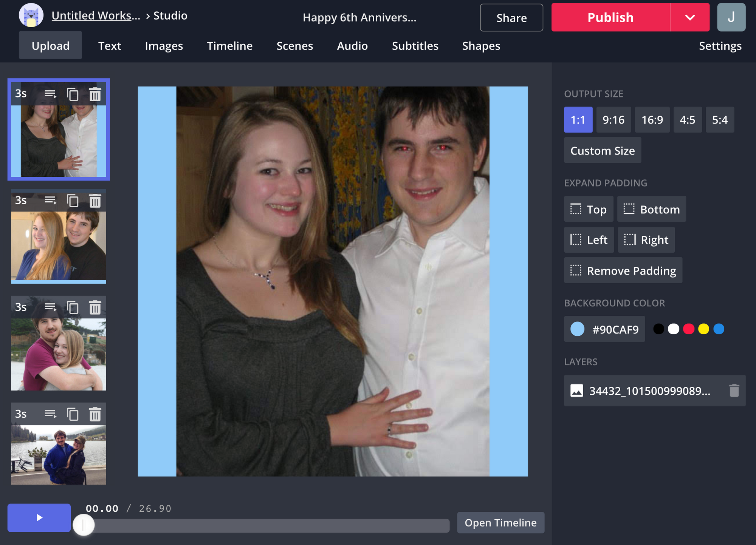The height and width of the screenshot is (545, 756).
Task: Delete the fourth scene with trash icon
Action: [95, 414]
